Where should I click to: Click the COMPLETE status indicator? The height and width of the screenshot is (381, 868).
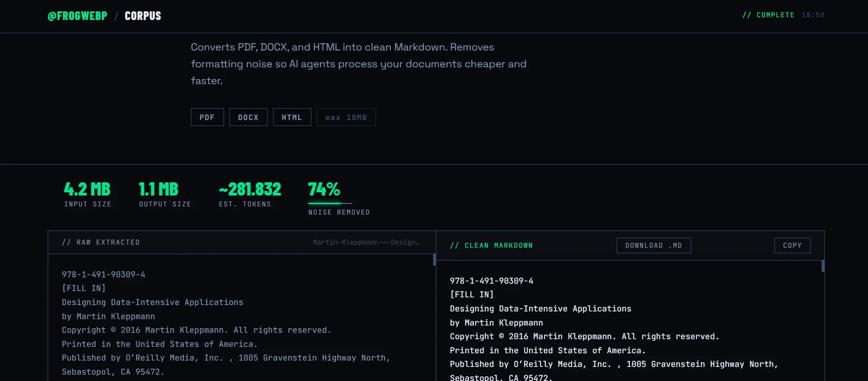tap(768, 15)
